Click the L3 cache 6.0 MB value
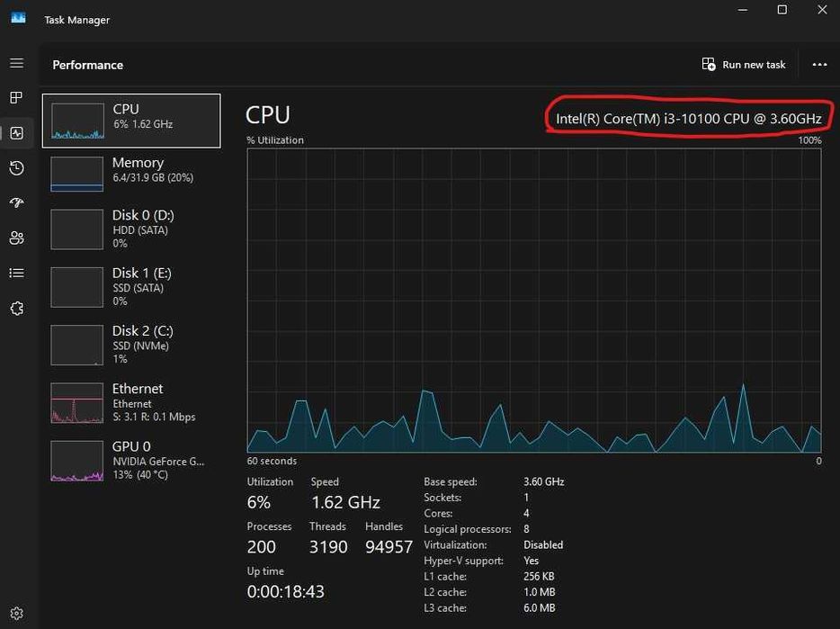 [540, 608]
